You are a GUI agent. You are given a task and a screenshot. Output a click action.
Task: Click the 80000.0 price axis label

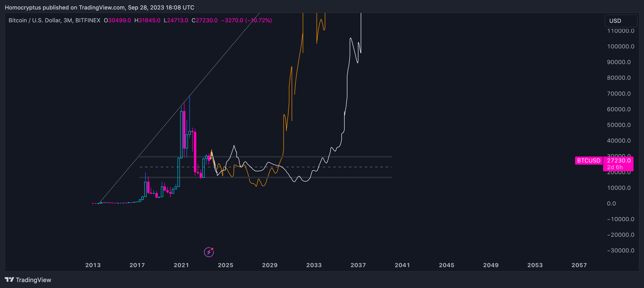coord(619,78)
